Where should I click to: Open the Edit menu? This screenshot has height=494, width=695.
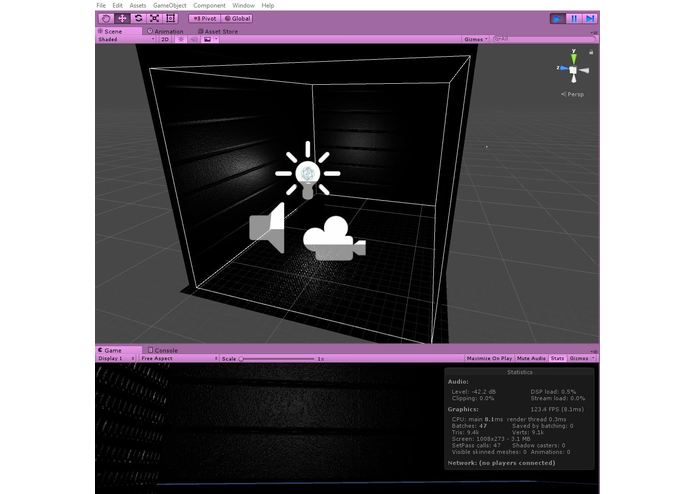tap(117, 5)
